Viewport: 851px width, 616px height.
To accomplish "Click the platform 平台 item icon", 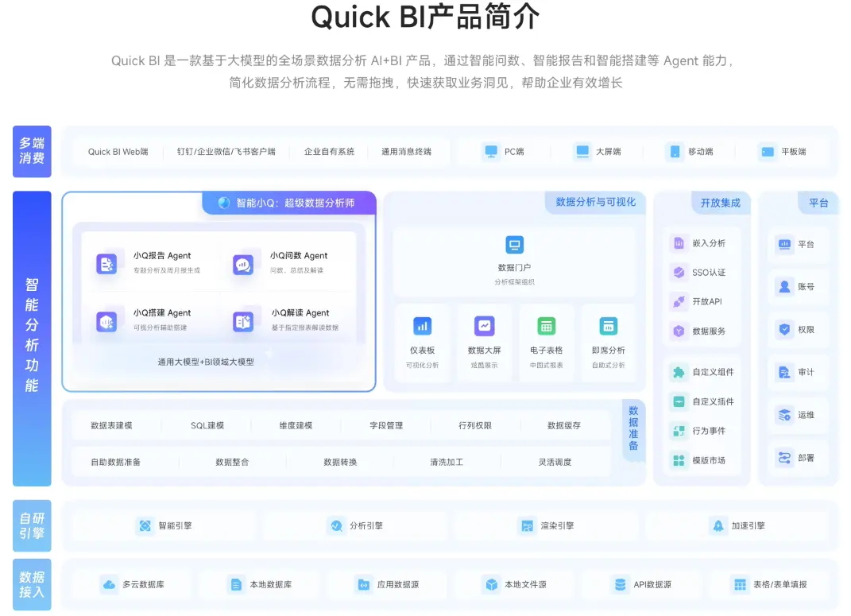I will [x=784, y=244].
